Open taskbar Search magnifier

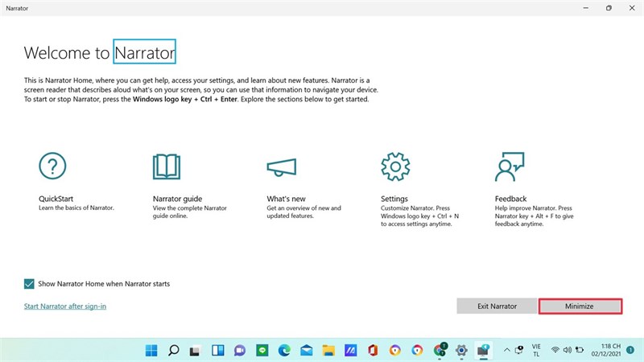click(x=174, y=350)
